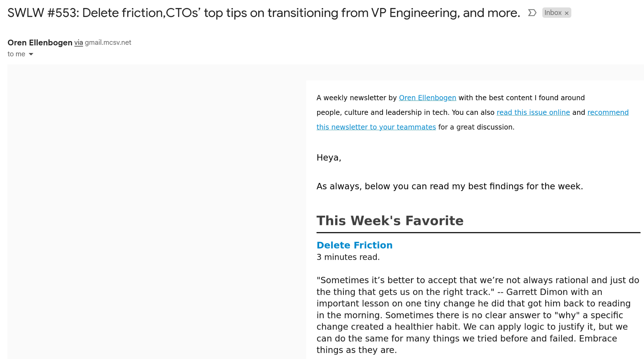
Task: Click the importance marker icon beside the subject
Action: click(532, 13)
